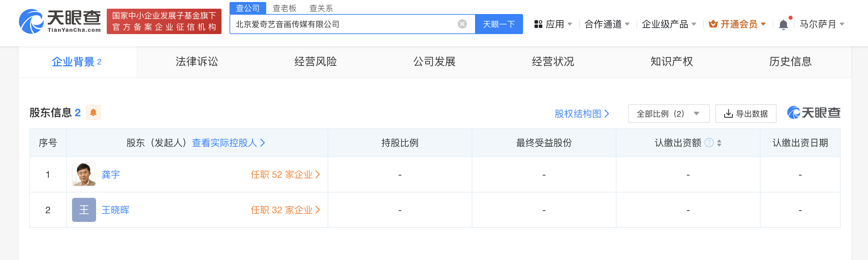Switch to the 法律诉讼 tab
Image resolution: width=868 pixels, height=260 pixels.
coord(196,62)
